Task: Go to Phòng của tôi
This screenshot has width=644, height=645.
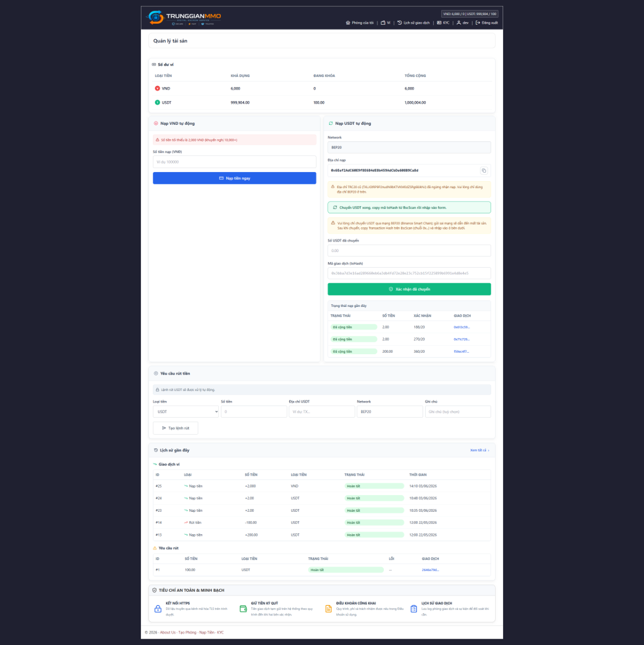Action: (360, 23)
